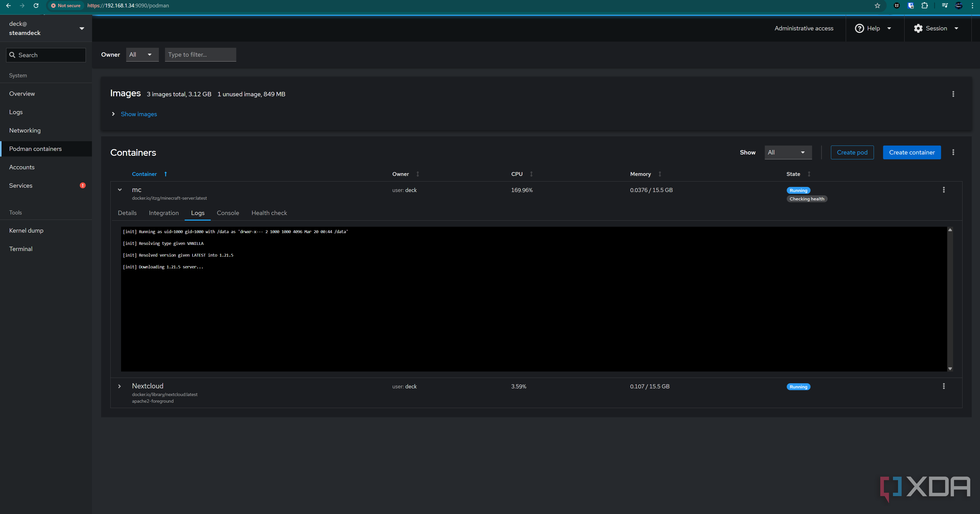Viewport: 980px width, 514px height.
Task: Open Networking in the sidebar
Action: (46, 130)
